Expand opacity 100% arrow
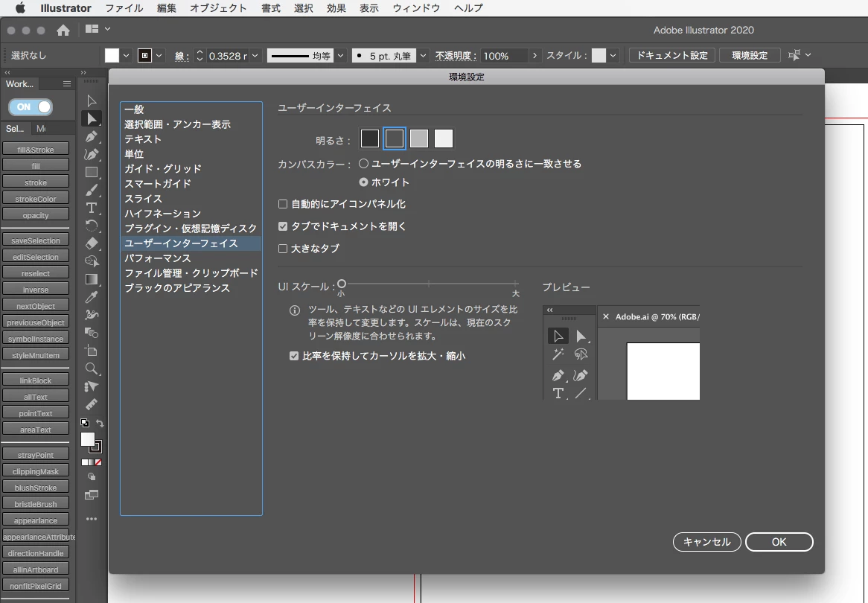Image resolution: width=868 pixels, height=603 pixels. [534, 55]
